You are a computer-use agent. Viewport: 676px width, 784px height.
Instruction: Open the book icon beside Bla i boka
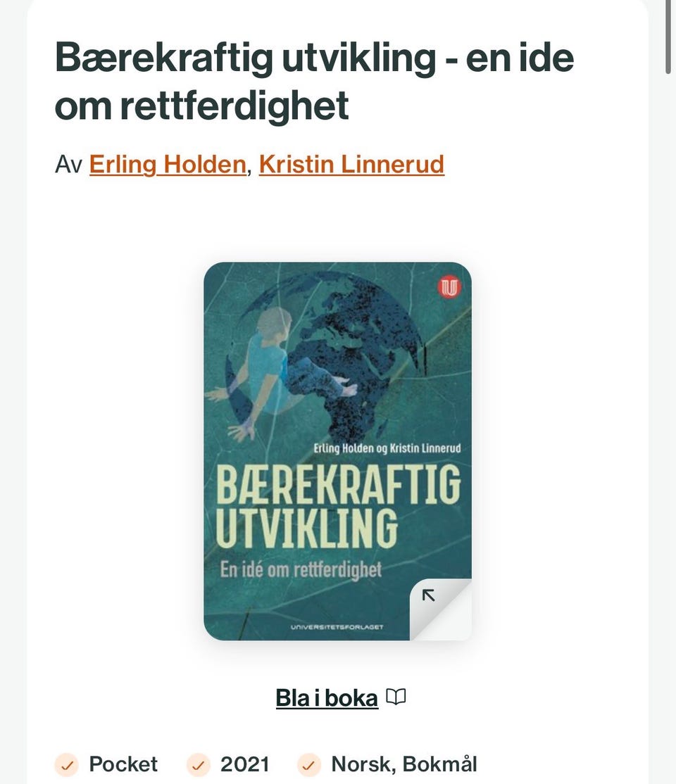[396, 697]
